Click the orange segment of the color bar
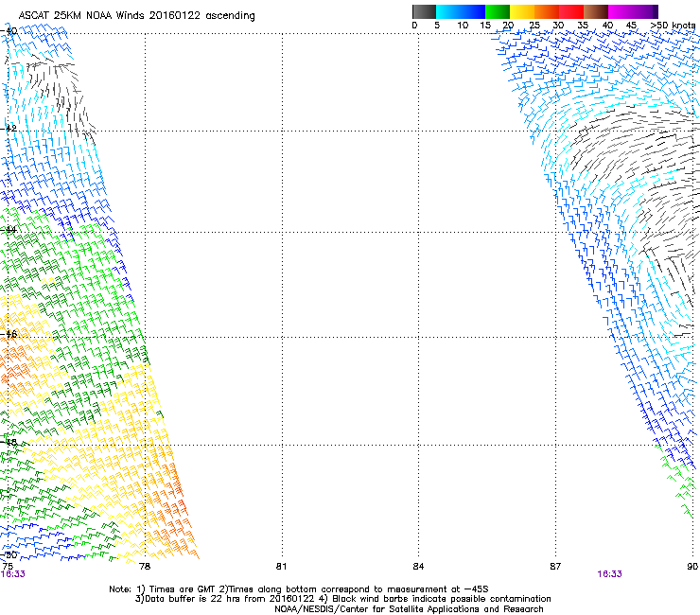The image size is (700, 615). point(547,11)
